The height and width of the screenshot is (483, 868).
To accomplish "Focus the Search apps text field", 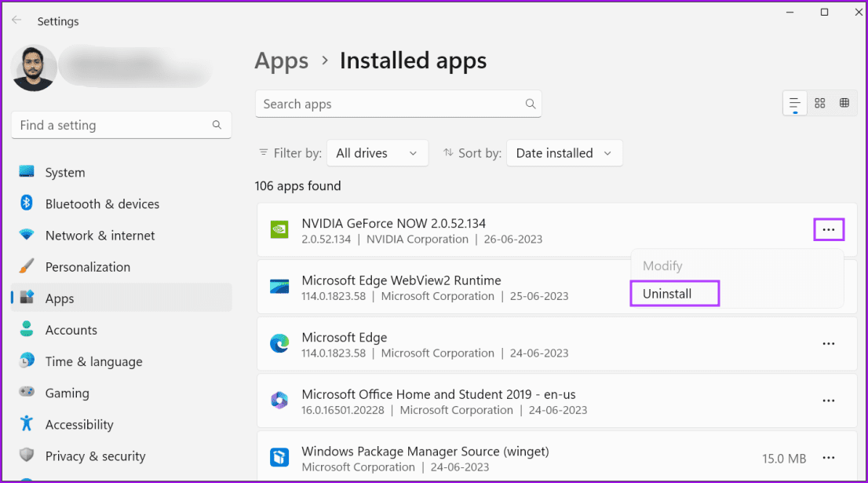I will point(388,104).
